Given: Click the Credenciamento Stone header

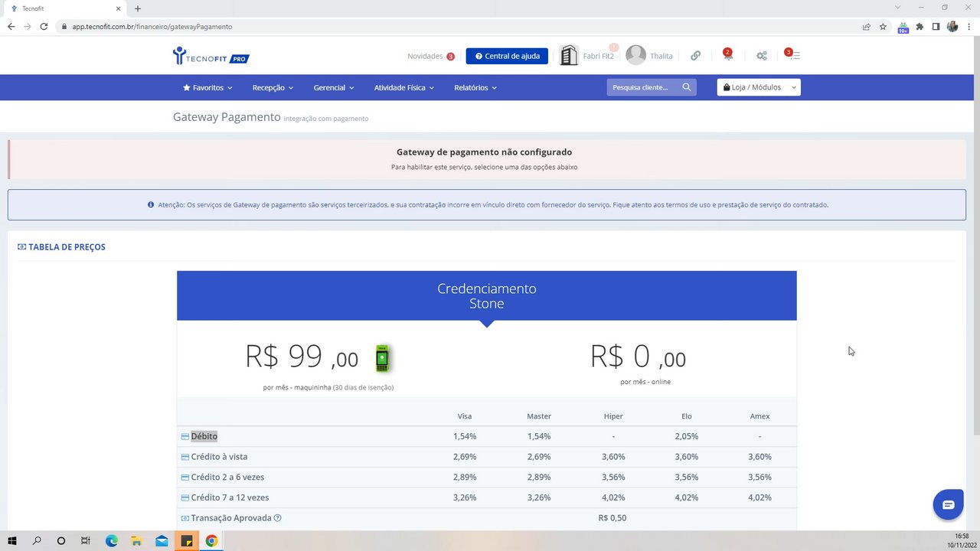Looking at the screenshot, I should coord(487,295).
